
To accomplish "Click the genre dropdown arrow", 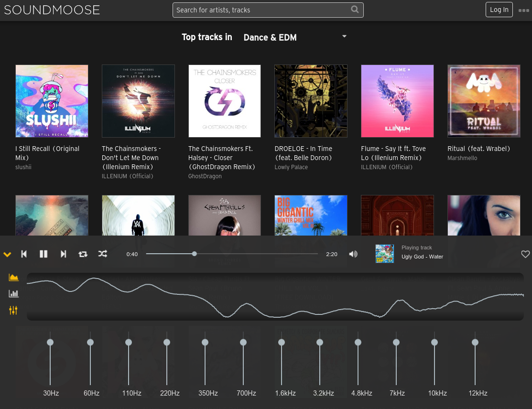I will point(344,36).
